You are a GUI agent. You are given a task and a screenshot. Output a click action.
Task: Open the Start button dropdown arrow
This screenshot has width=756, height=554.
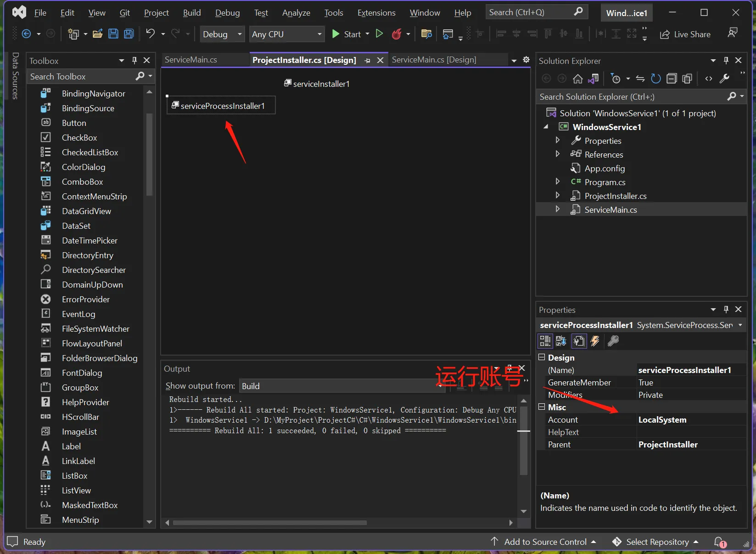(x=367, y=34)
